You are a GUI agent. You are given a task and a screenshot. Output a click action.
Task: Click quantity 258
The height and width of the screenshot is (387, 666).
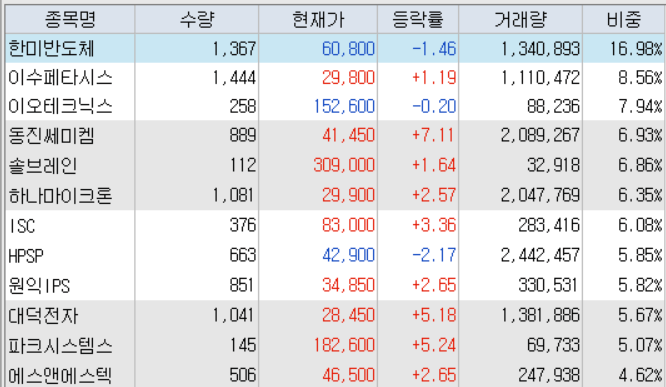tap(243, 107)
